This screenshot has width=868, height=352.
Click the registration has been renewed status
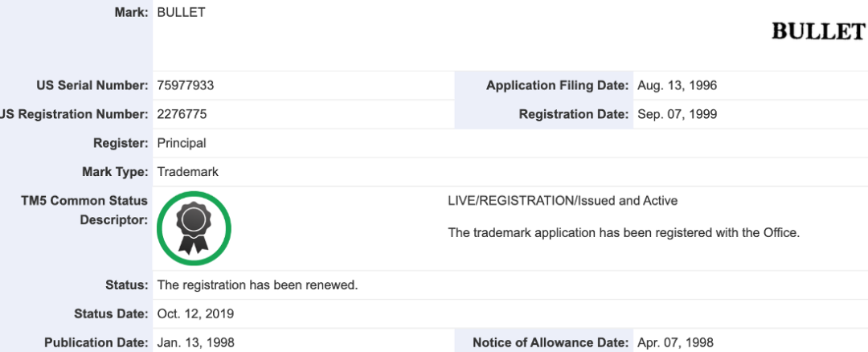258,285
